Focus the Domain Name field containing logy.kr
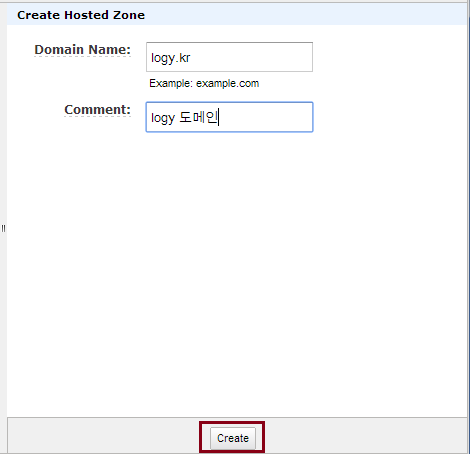Screen dimensions: 470x454 click(x=229, y=57)
